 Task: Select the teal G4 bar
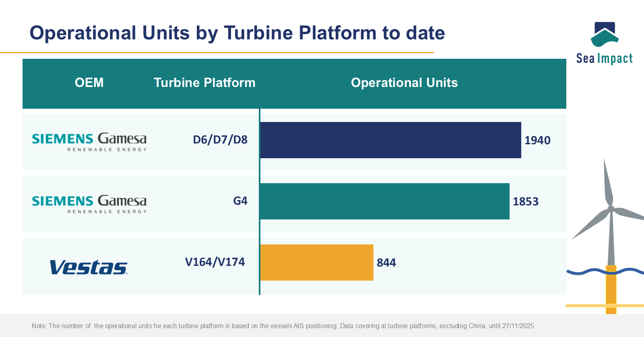tap(384, 201)
